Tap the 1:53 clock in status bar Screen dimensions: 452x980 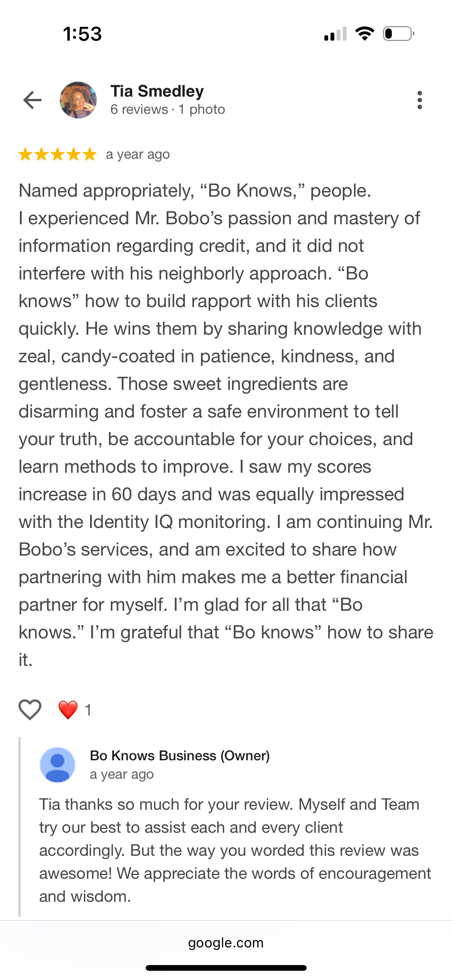pyautogui.click(x=82, y=34)
